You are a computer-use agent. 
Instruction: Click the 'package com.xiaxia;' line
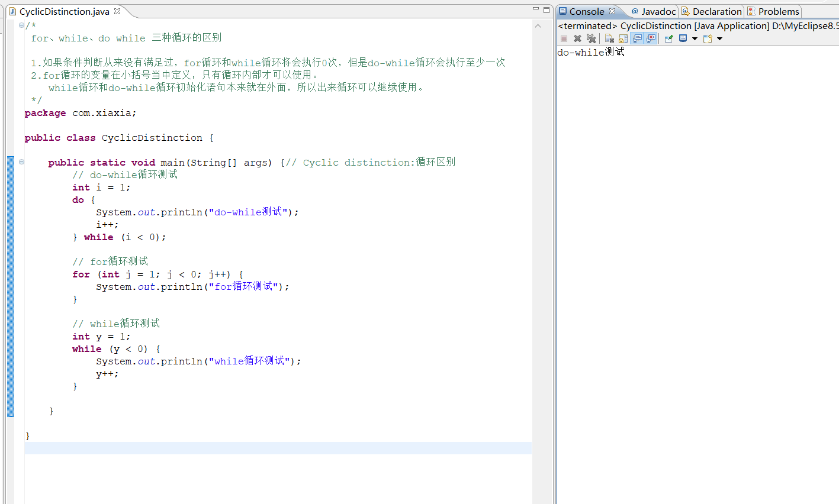[81, 113]
